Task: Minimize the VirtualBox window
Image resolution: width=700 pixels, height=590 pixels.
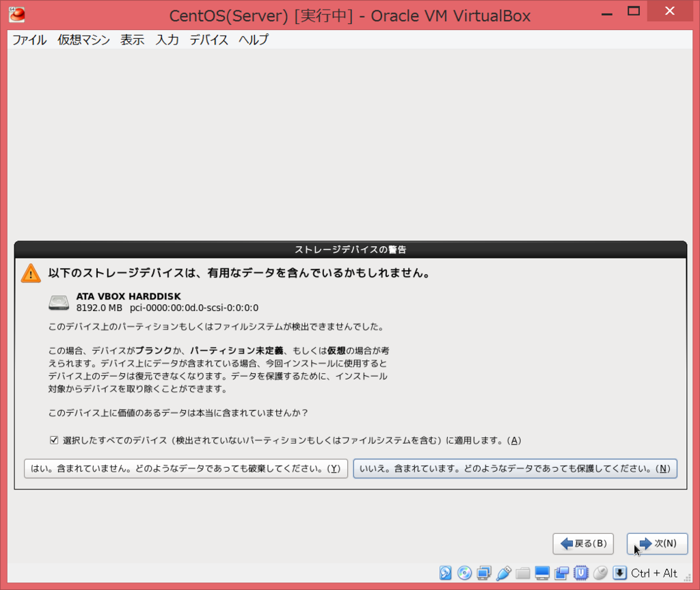Action: click(607, 14)
